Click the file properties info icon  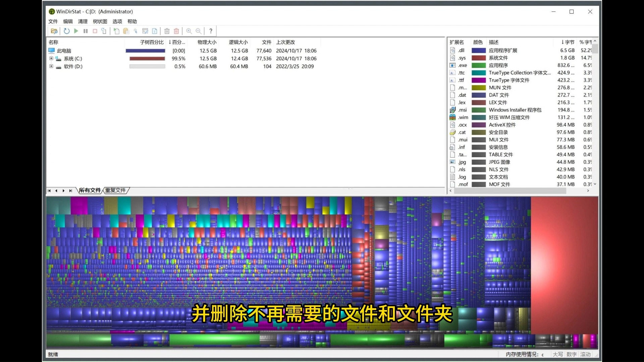coord(155,31)
